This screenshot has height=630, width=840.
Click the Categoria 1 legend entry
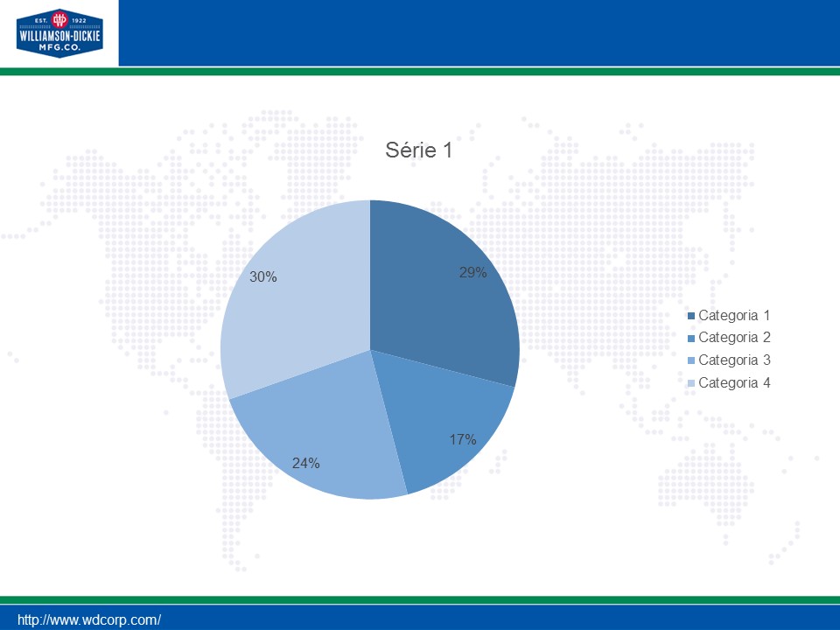point(729,316)
